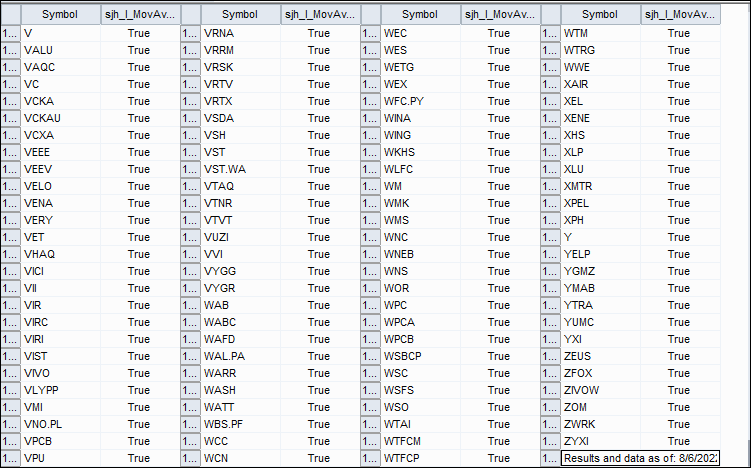Select the WKHS symbol cell
Screen dimensions: 751x468
pos(421,152)
